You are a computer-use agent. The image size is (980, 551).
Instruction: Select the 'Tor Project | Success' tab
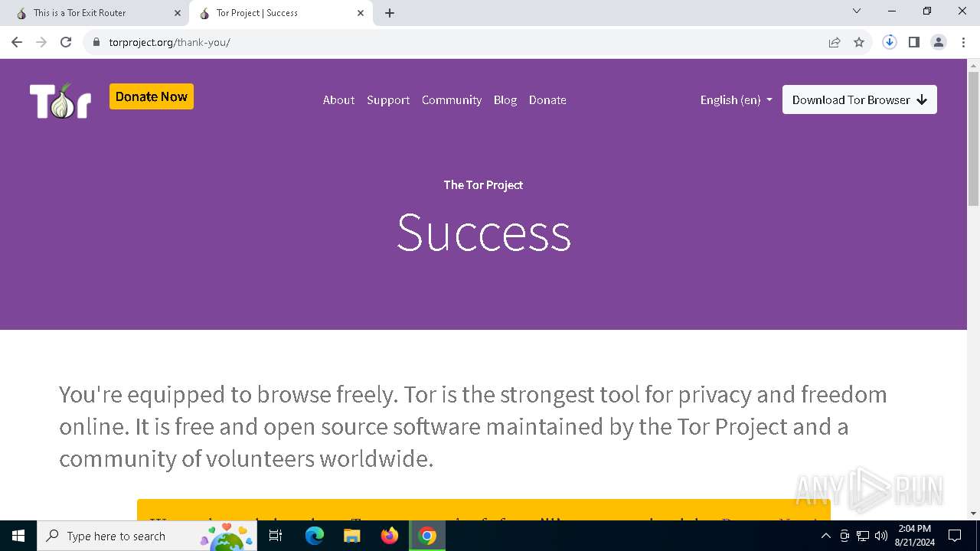coord(281,13)
